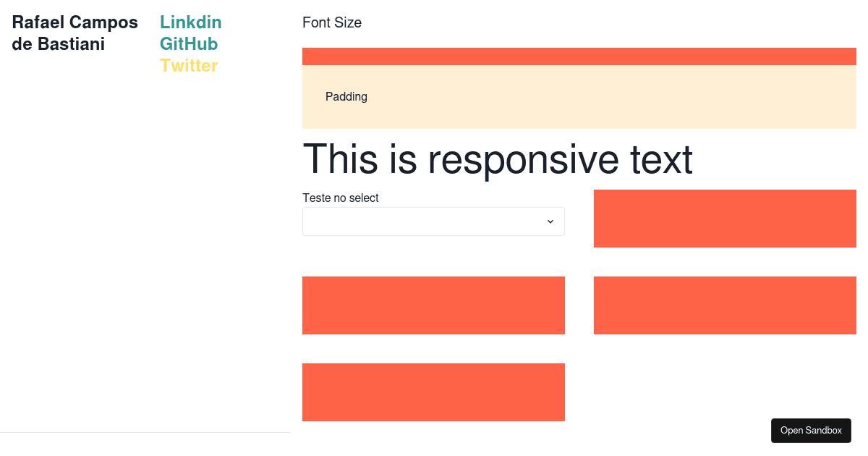Viewport: 868px width, 456px height.
Task: Click the beige padded box's right side
Action: pos(723,97)
